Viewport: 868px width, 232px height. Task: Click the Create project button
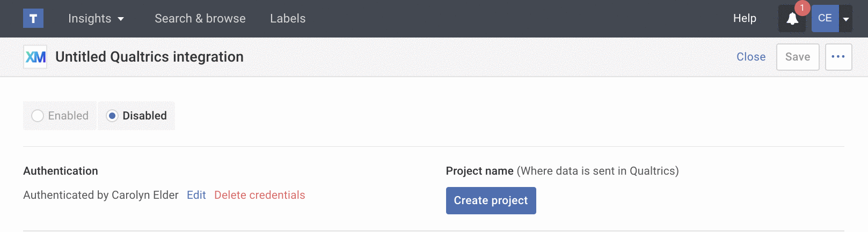point(491,200)
